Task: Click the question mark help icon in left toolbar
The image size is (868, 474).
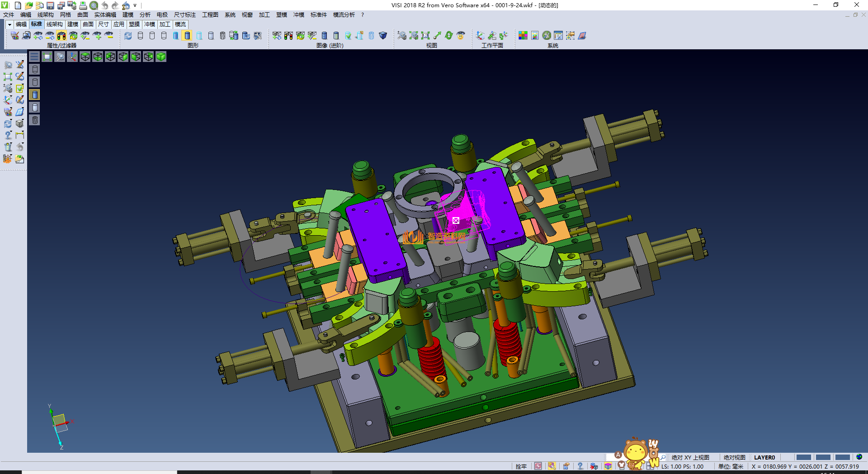Action: (8, 135)
